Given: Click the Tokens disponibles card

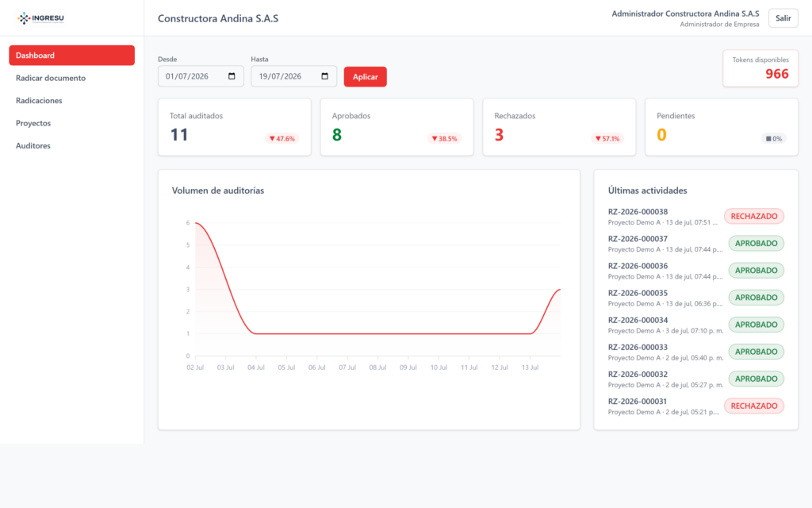Looking at the screenshot, I should coord(760,68).
